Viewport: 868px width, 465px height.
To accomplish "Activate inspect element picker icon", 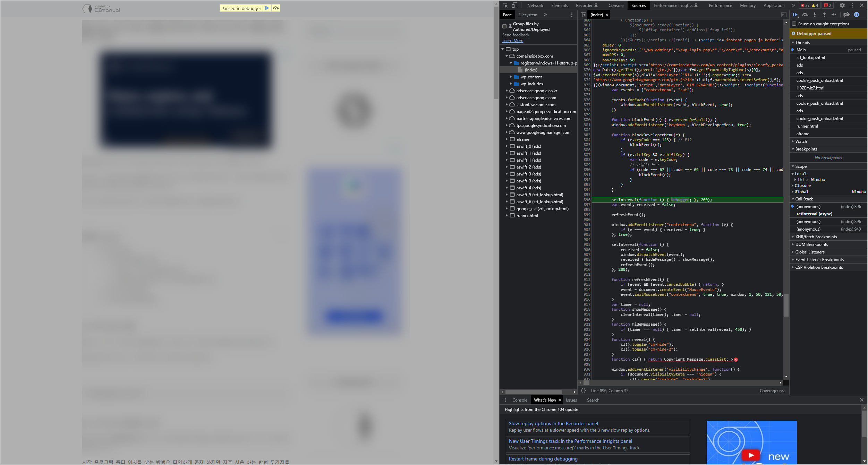I will tap(505, 5).
